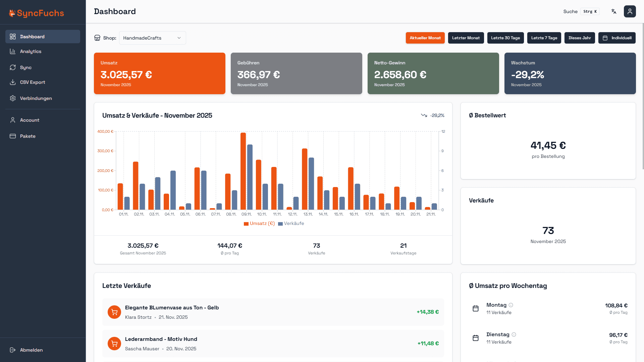Click the 09.11. orange revenue bar
Image resolution: width=644 pixels, height=362 pixels.
click(243, 171)
